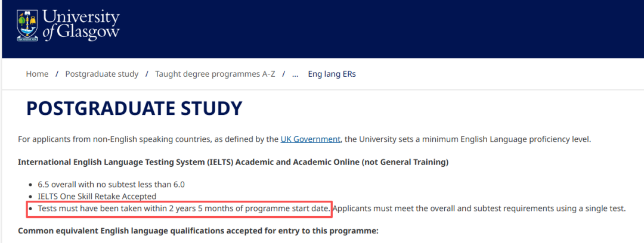Click the University of Glasgow wordmark text
644x243 pixels.
(x=81, y=24)
